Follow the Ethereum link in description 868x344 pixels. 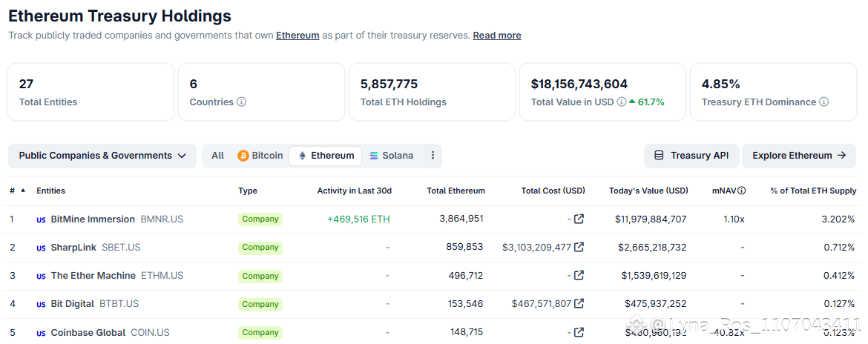297,36
